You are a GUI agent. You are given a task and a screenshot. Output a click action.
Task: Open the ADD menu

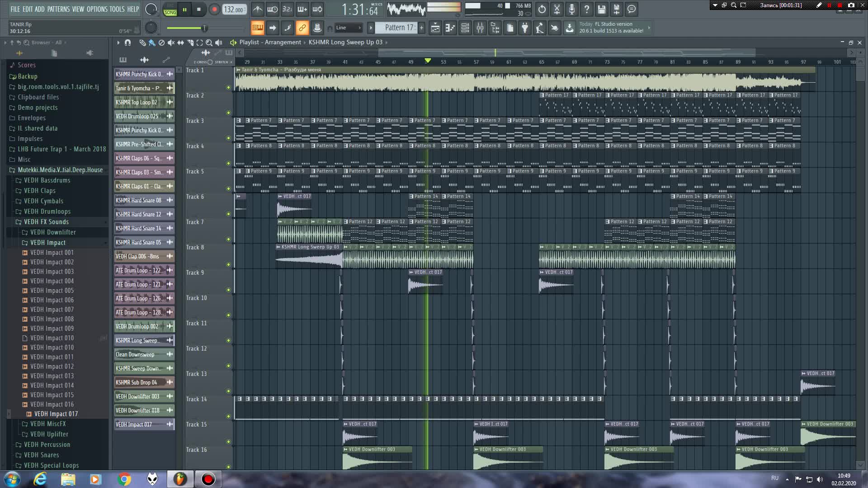tap(40, 9)
